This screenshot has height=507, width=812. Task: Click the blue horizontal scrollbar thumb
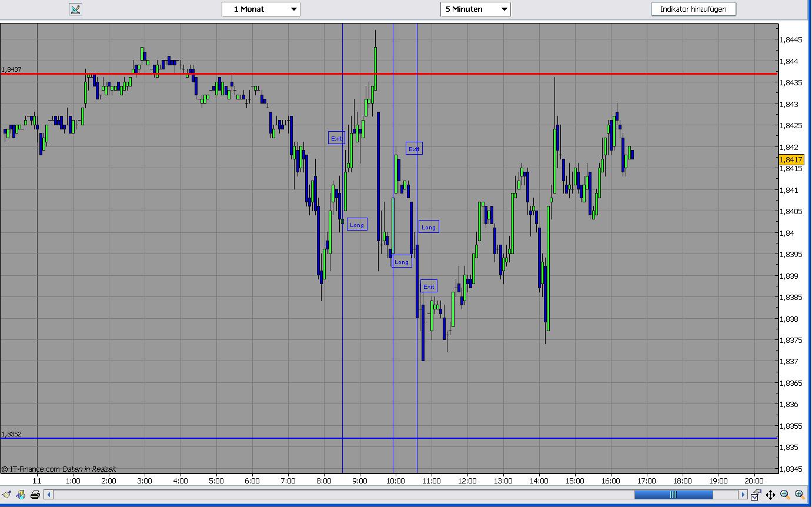tap(673, 495)
